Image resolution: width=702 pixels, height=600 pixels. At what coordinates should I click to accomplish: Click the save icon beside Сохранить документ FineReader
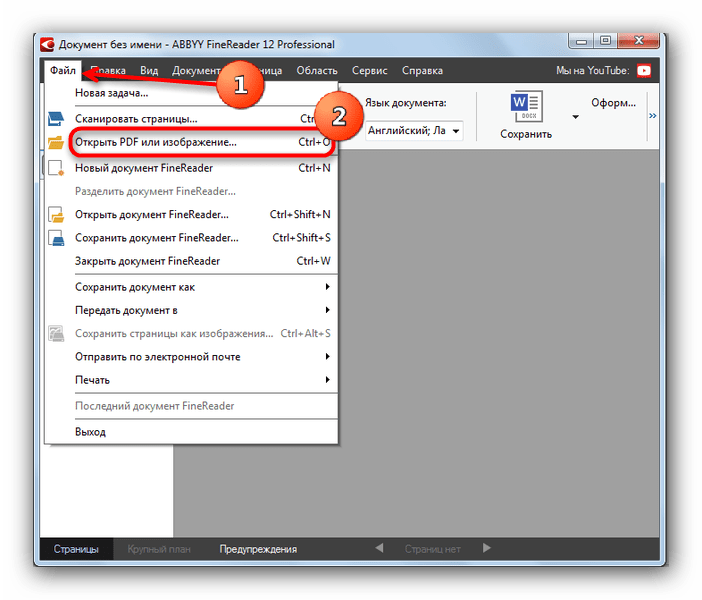[x=56, y=238]
